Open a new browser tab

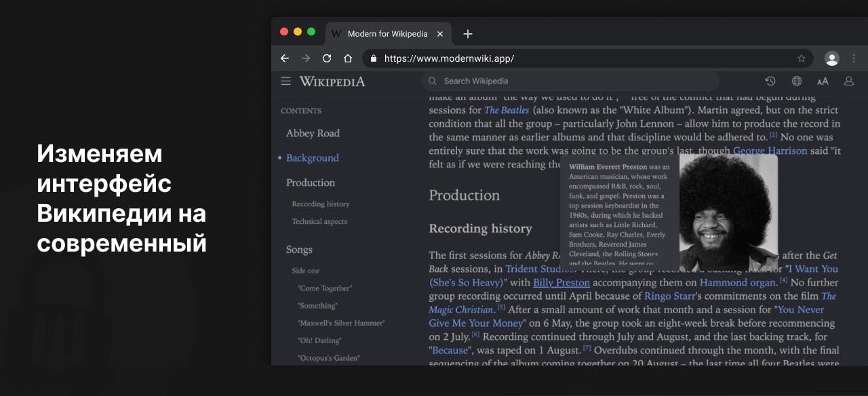pyautogui.click(x=467, y=34)
